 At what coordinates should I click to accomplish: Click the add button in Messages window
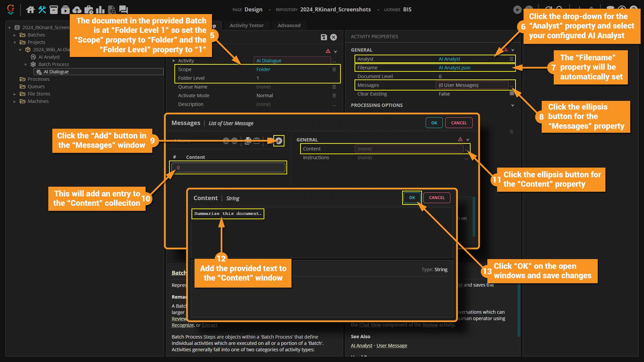(x=279, y=141)
